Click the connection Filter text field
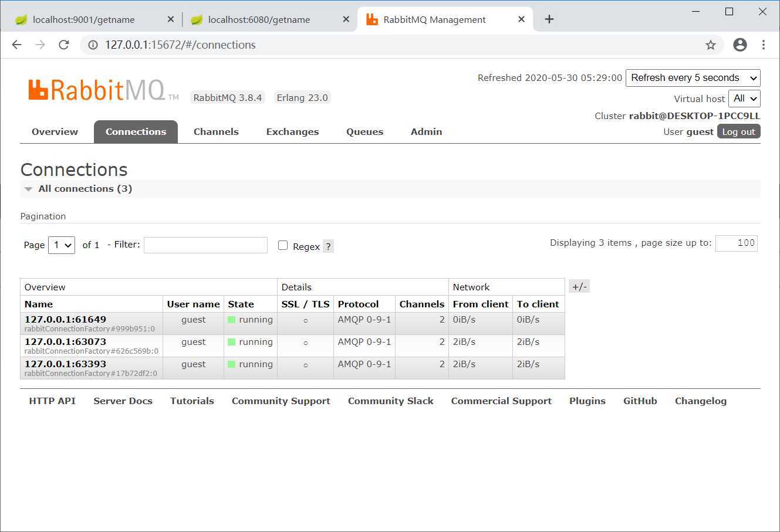The image size is (780, 532). (205, 245)
